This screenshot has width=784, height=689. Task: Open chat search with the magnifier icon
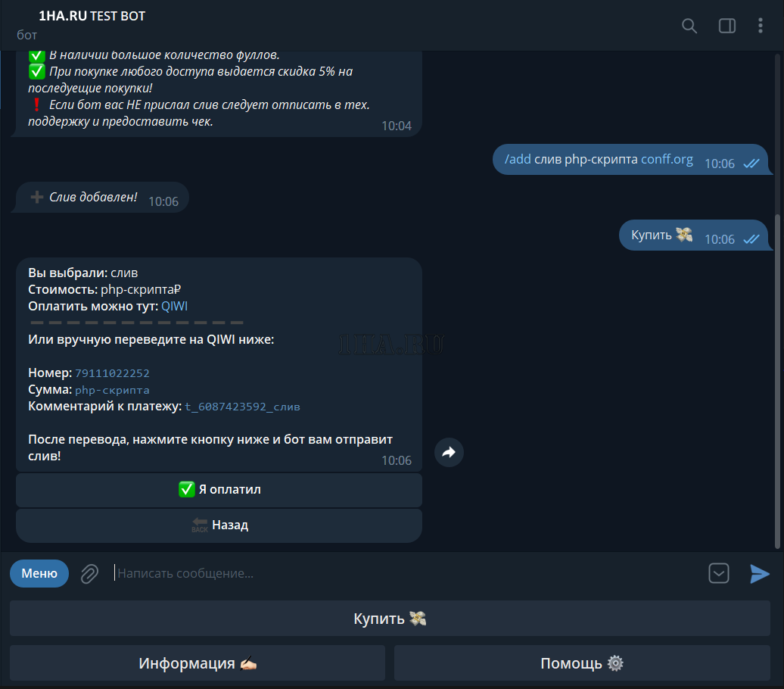click(689, 26)
